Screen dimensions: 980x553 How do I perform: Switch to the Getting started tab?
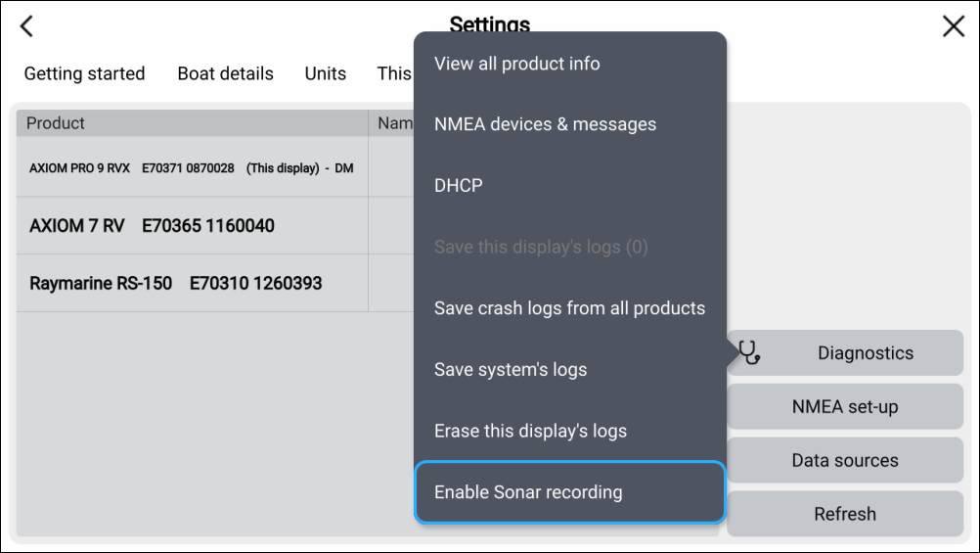tap(84, 74)
